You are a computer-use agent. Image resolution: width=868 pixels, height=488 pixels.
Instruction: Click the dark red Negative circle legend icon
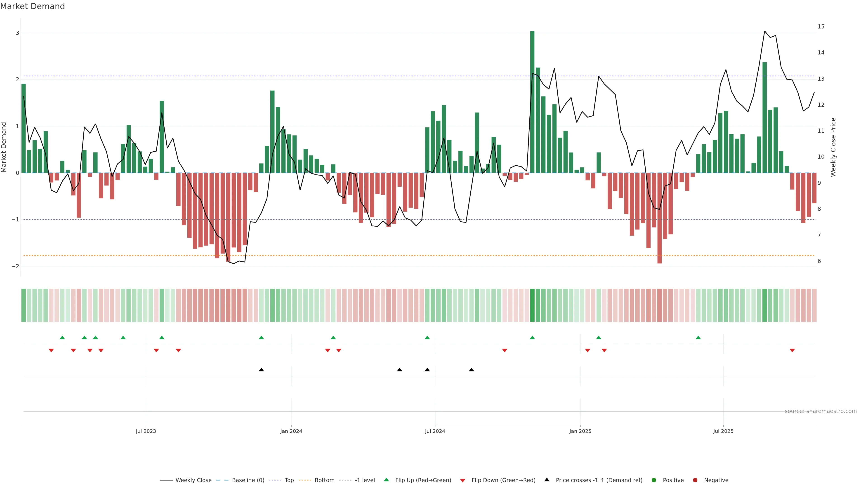point(695,480)
